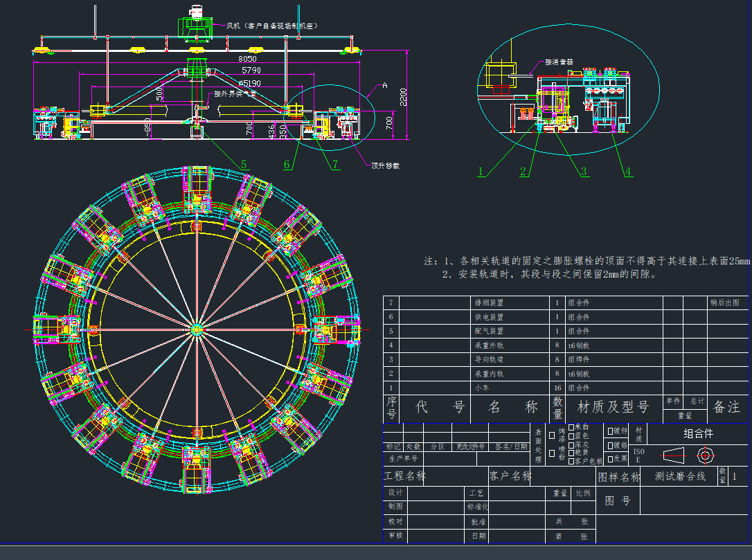Tick the 米白 color checkbox
The image size is (752, 560).
[x=571, y=427]
